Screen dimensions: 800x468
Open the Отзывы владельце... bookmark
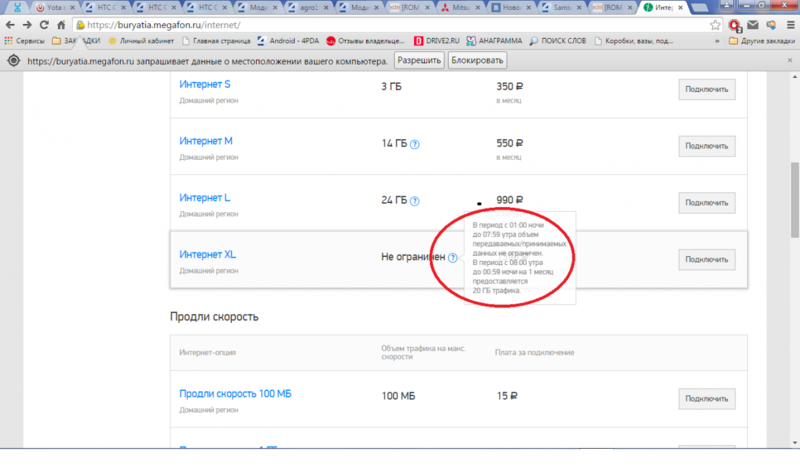(365, 41)
